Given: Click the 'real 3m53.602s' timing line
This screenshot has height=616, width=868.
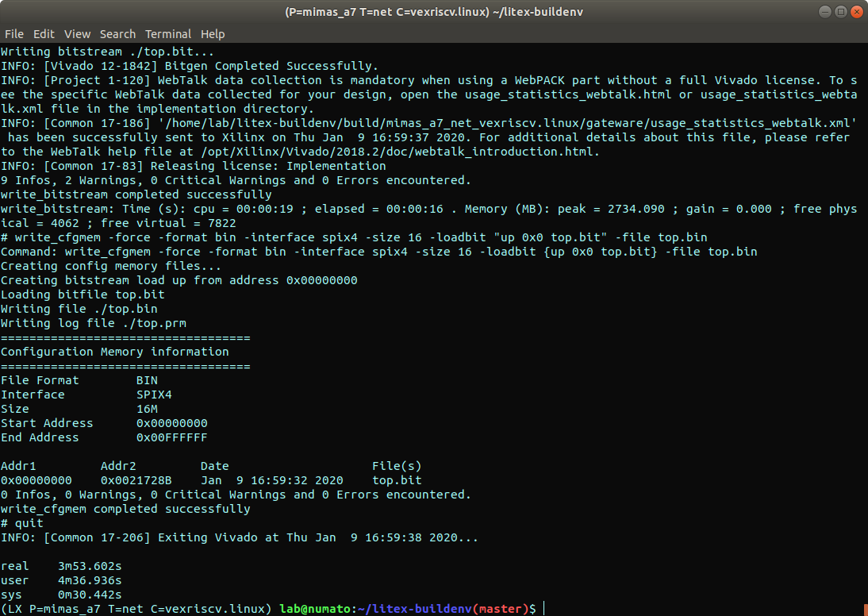Looking at the screenshot, I should pyautogui.click(x=62, y=566).
